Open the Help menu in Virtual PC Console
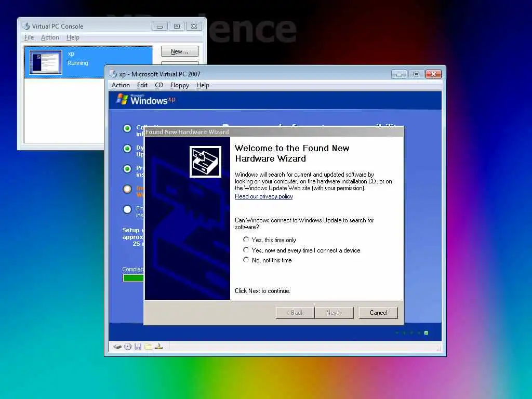The width and height of the screenshot is (532, 399). pyautogui.click(x=73, y=37)
